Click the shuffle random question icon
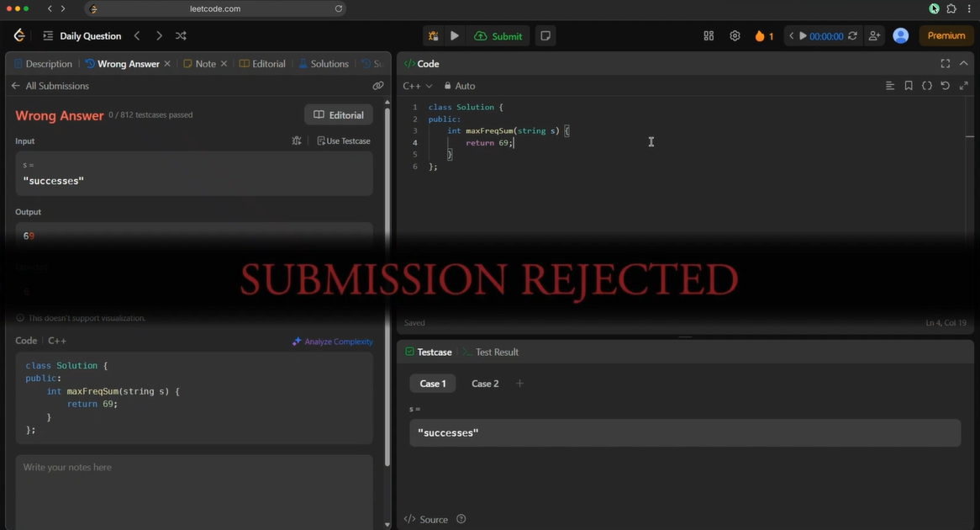The image size is (980, 530). (181, 36)
